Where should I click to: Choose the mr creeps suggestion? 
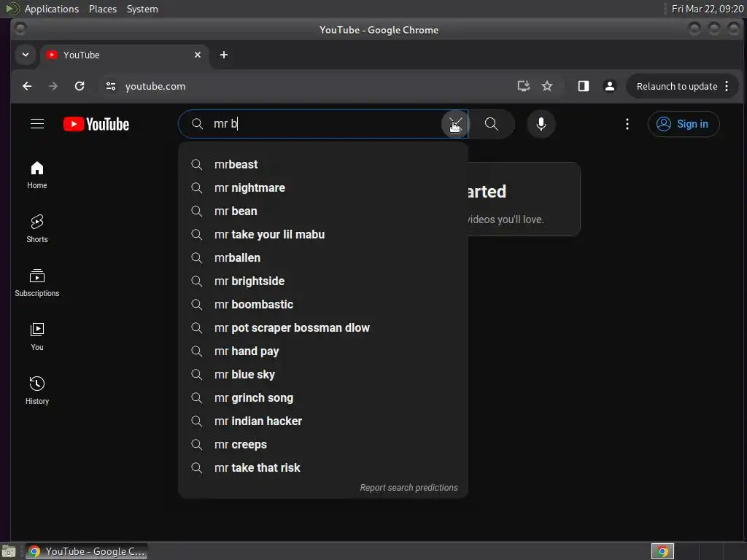(323, 444)
